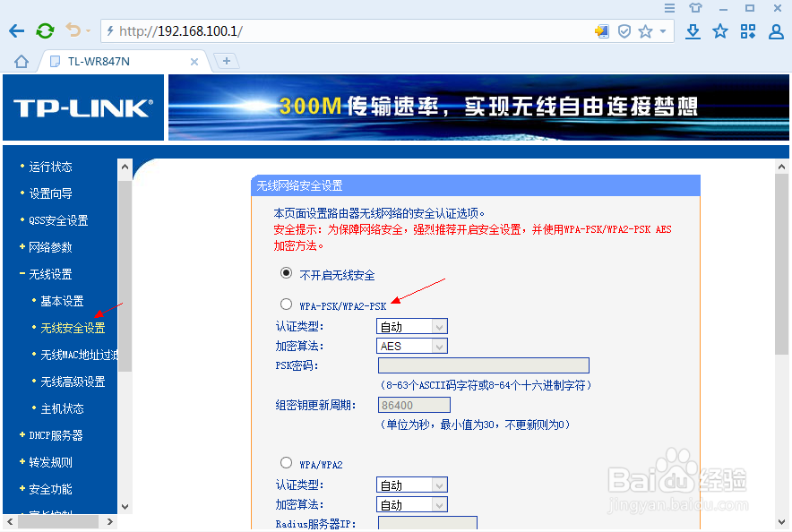Collapse the 无线设置 menu
Screen dimensions: 792x532
pyautogui.click(x=50, y=274)
